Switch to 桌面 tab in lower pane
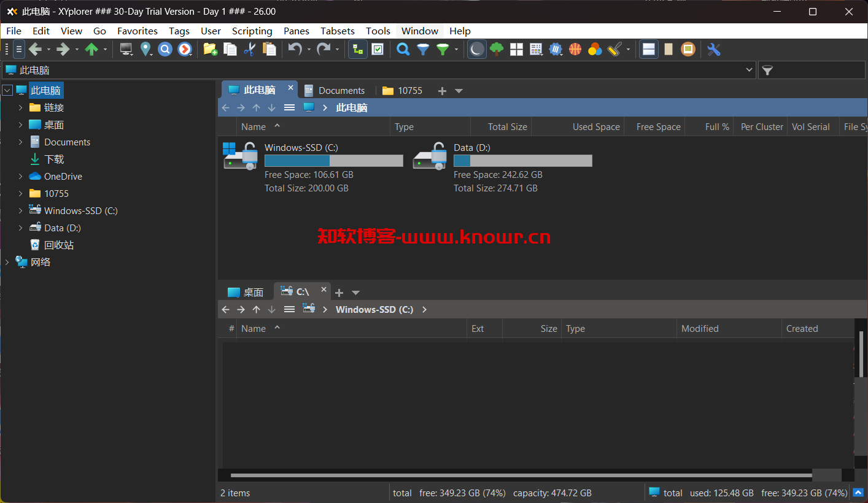Image resolution: width=868 pixels, height=503 pixels. tap(246, 292)
